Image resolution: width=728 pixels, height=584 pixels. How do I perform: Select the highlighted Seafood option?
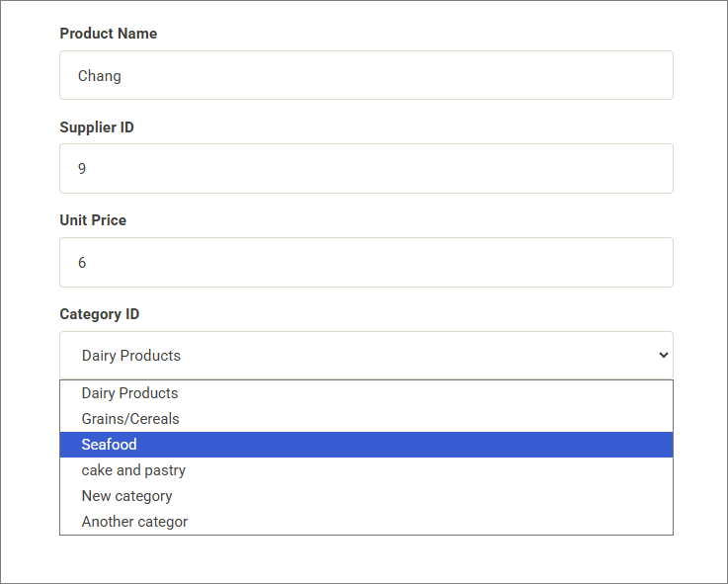[109, 445]
